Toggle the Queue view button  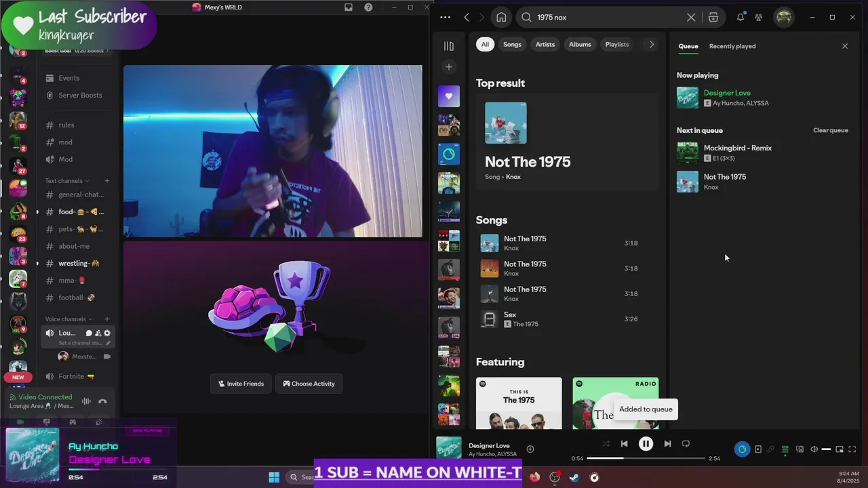pos(785,449)
